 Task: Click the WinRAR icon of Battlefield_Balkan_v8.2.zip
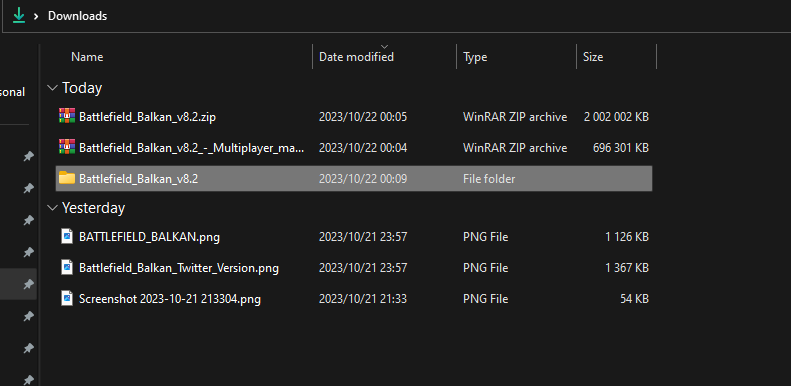tap(67, 116)
